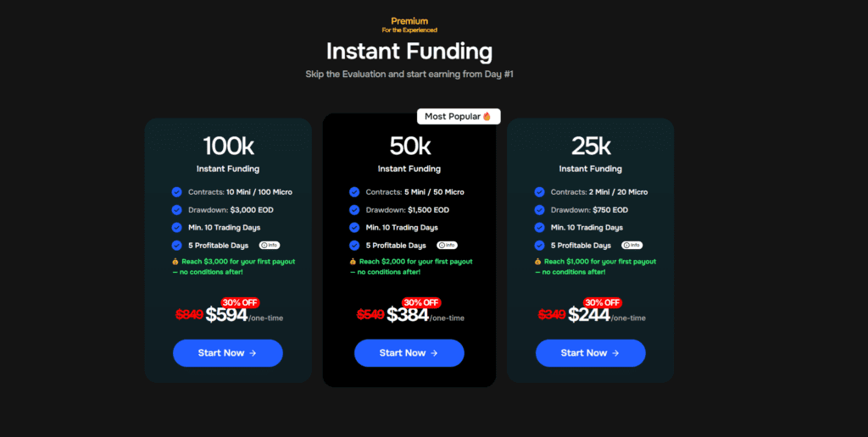Image resolution: width=868 pixels, height=437 pixels.
Task: Click money bag icon in 25k plan
Action: 537,262
